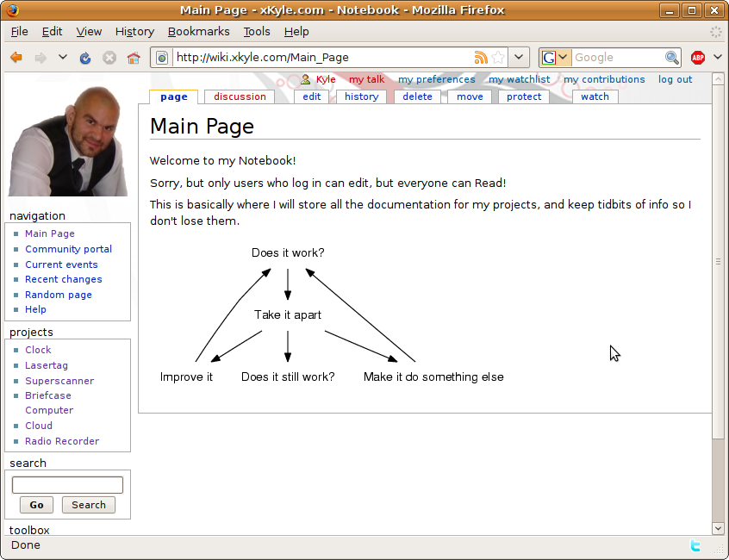Screen dimensions: 729x560
Task: Click the RSS feed icon in the address bar
Action: 481,58
